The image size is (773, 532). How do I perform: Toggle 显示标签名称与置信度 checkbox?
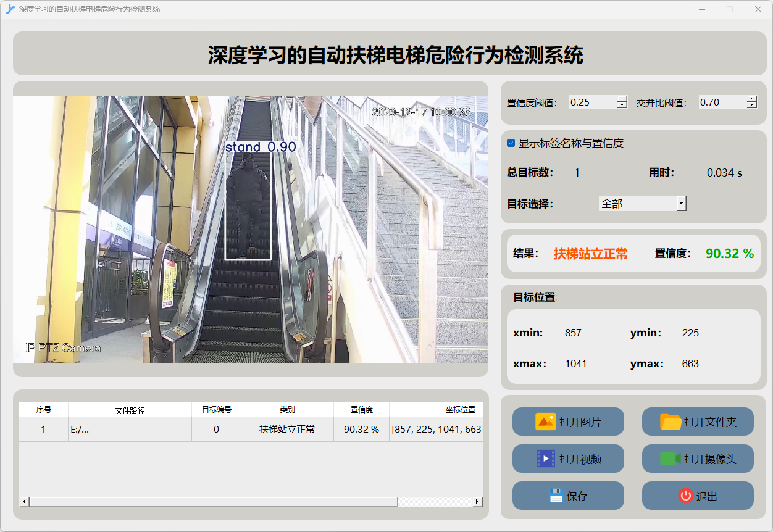[x=511, y=143]
